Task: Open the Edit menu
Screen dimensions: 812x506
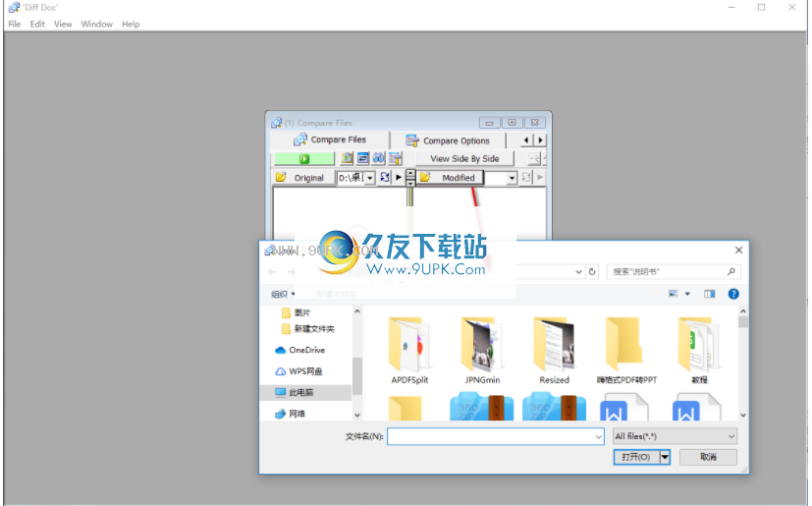Action: 37,24
